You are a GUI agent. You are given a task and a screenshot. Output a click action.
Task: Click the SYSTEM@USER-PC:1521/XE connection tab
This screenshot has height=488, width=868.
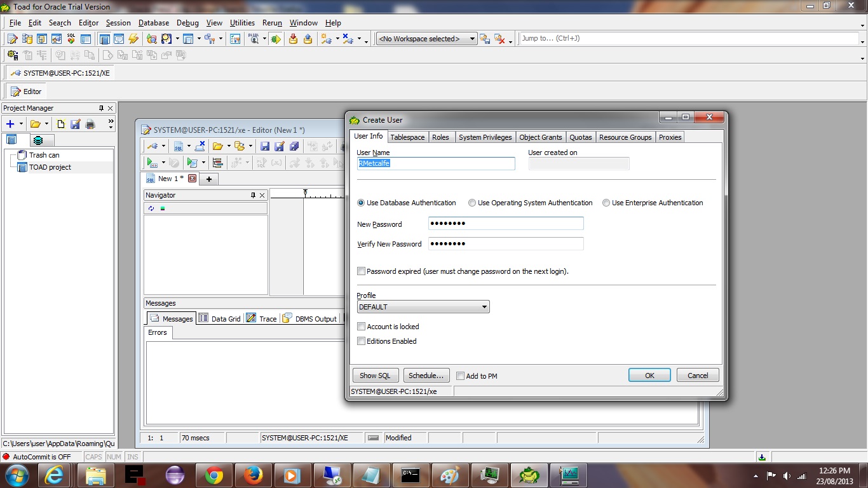coord(60,73)
